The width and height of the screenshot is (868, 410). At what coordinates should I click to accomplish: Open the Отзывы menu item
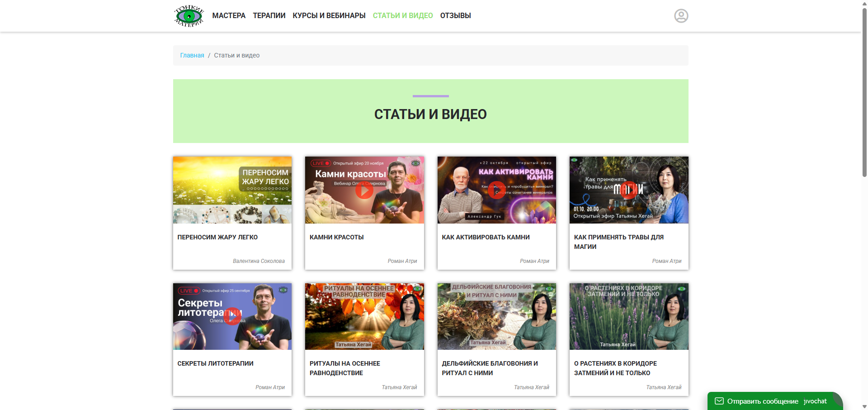(x=455, y=16)
